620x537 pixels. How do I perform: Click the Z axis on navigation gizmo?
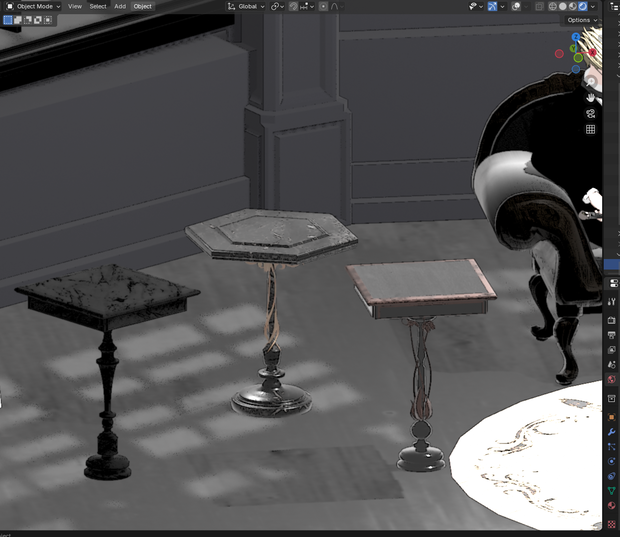point(576,37)
